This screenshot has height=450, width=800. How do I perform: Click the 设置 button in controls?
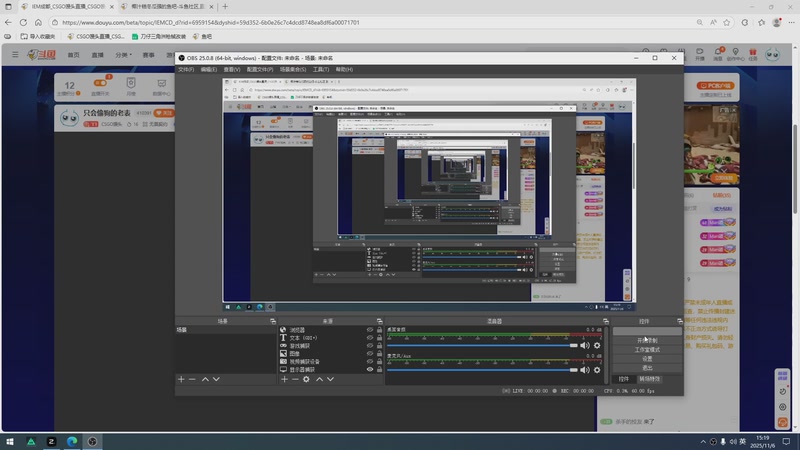pyautogui.click(x=647, y=359)
